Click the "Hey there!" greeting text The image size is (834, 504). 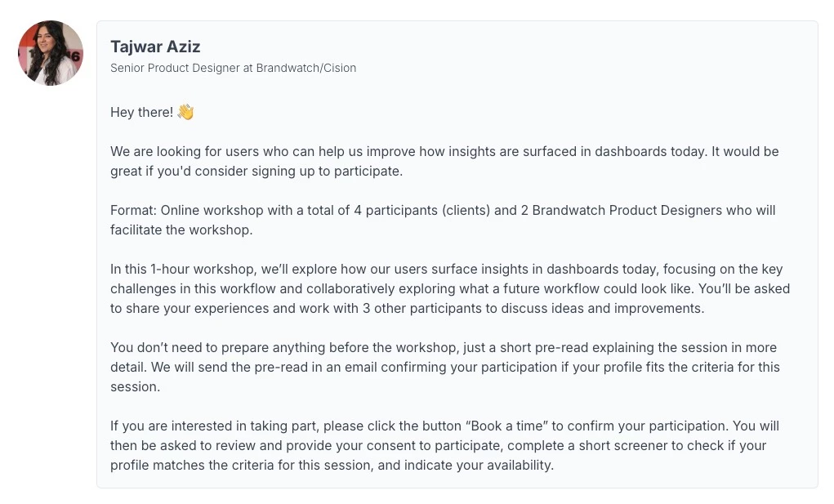tap(141, 112)
